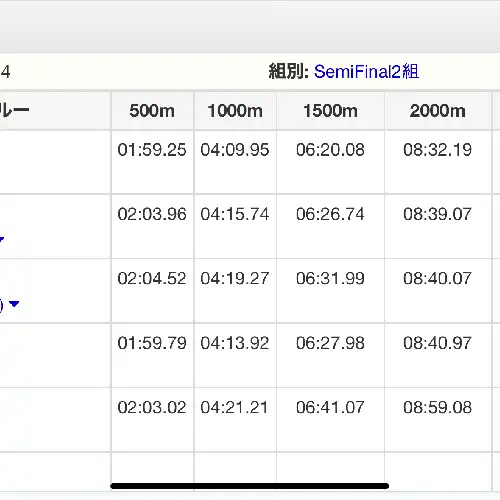The height and width of the screenshot is (500, 500).
Task: Click the horizontal scrollbar at table bottom
Action: click(249, 486)
